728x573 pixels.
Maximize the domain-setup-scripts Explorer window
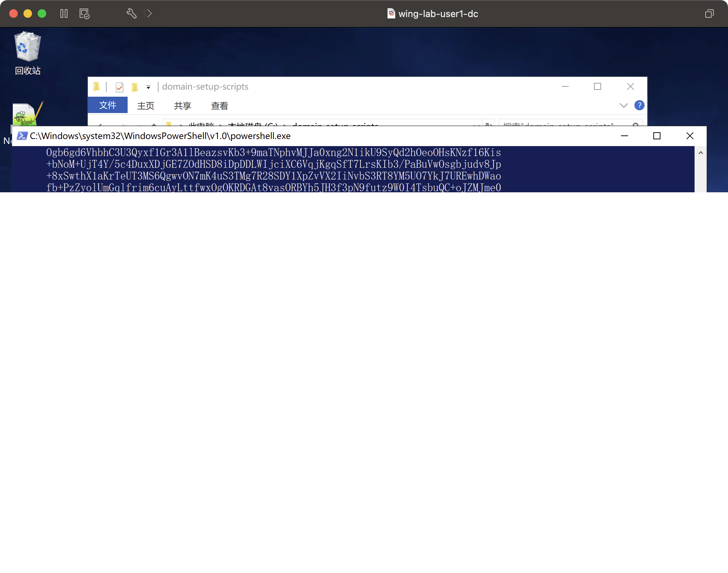coord(598,86)
